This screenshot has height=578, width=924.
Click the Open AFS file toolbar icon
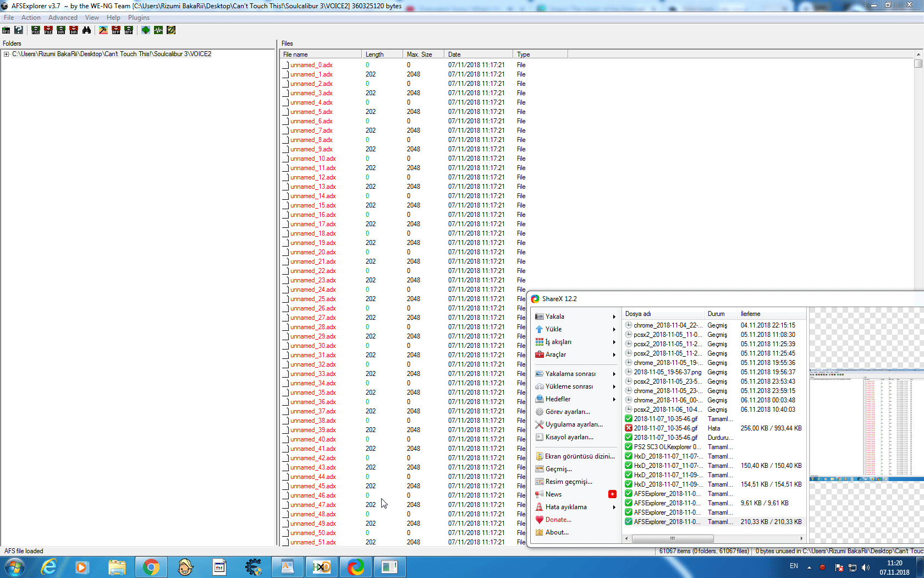[6, 30]
